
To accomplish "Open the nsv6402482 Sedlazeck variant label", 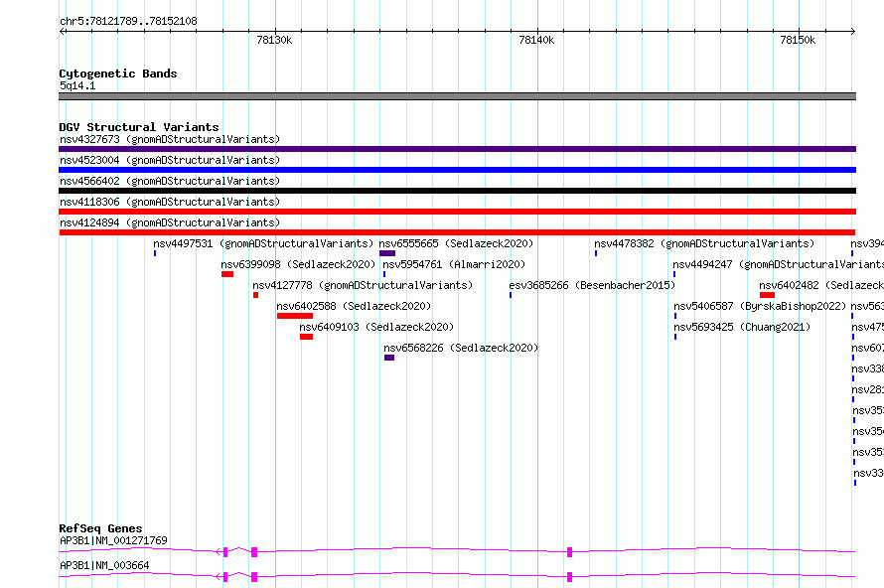I will click(821, 285).
